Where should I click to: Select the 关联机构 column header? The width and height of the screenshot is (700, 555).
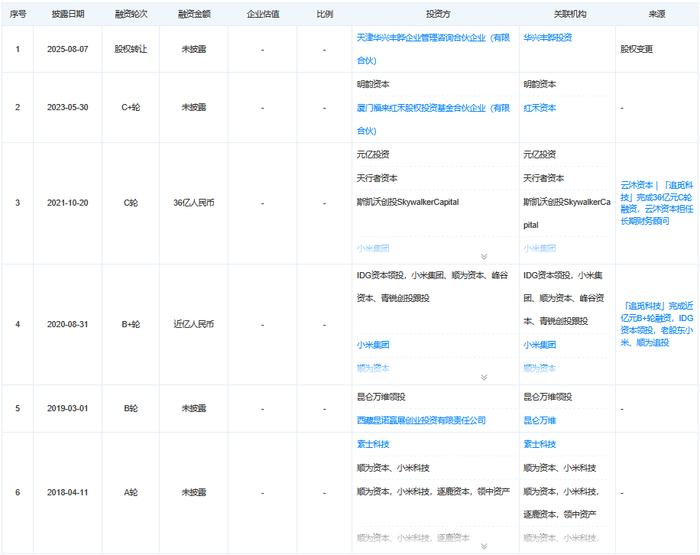point(570,14)
